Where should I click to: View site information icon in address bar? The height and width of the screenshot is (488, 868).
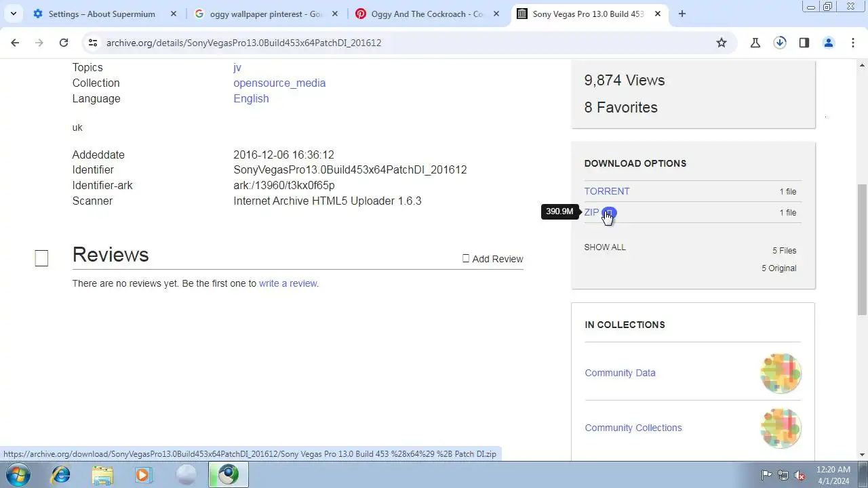click(93, 43)
